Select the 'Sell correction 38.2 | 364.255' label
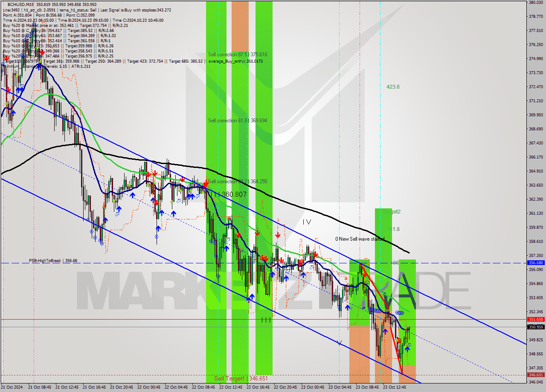This screenshot has width=546, height=392. 238,182
